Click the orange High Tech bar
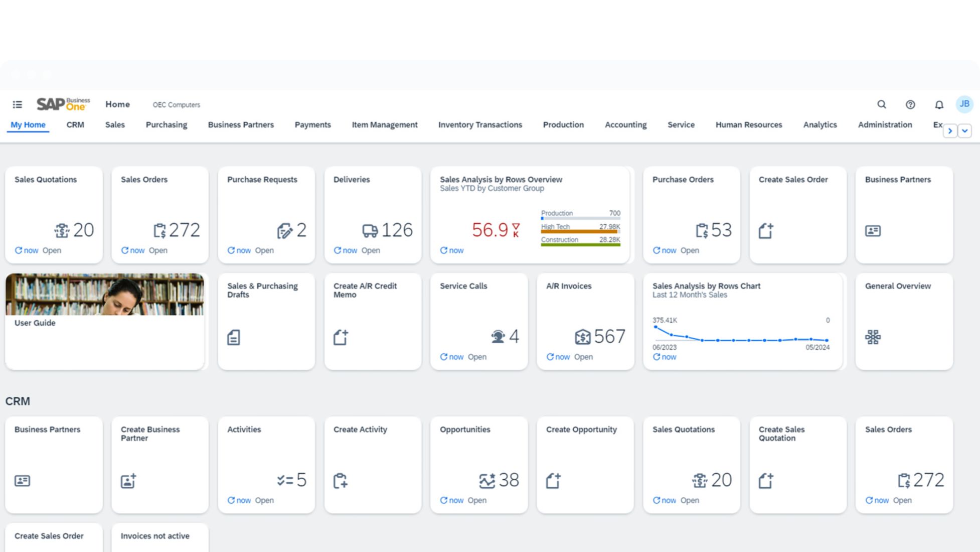This screenshot has height=552, width=980. point(579,232)
